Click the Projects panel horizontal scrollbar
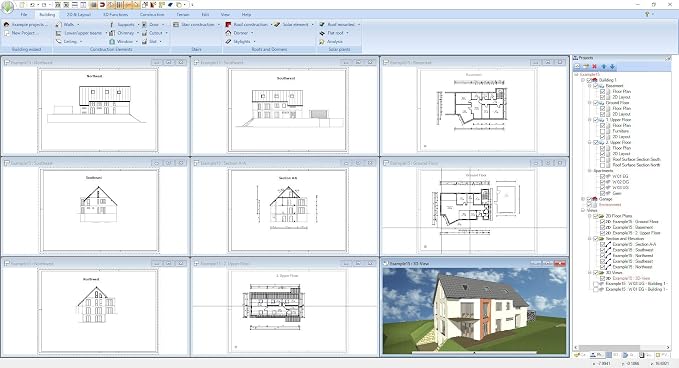 click(x=621, y=348)
